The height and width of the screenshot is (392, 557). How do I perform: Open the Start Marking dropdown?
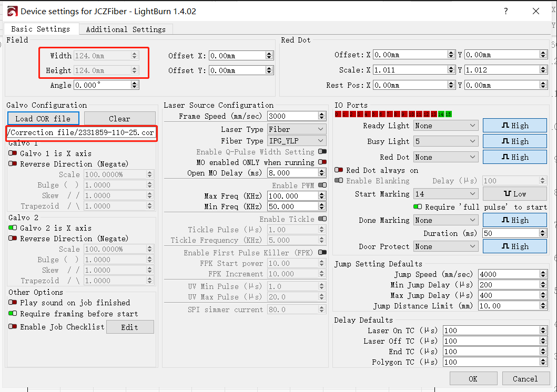[x=445, y=194]
